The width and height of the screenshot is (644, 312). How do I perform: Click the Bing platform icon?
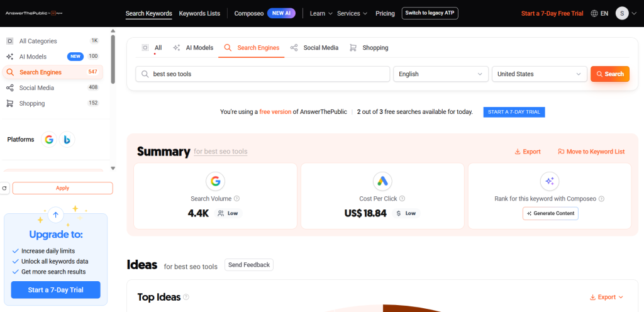click(x=67, y=140)
